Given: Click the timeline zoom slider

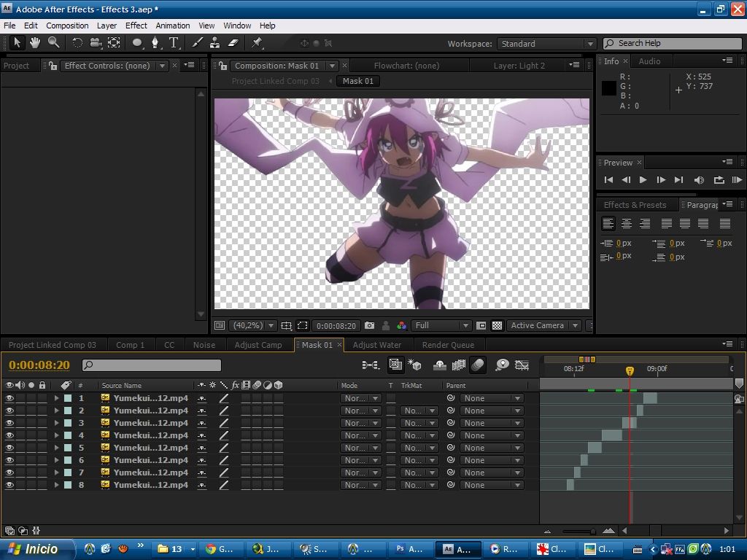Looking at the screenshot, I should coord(578,531).
